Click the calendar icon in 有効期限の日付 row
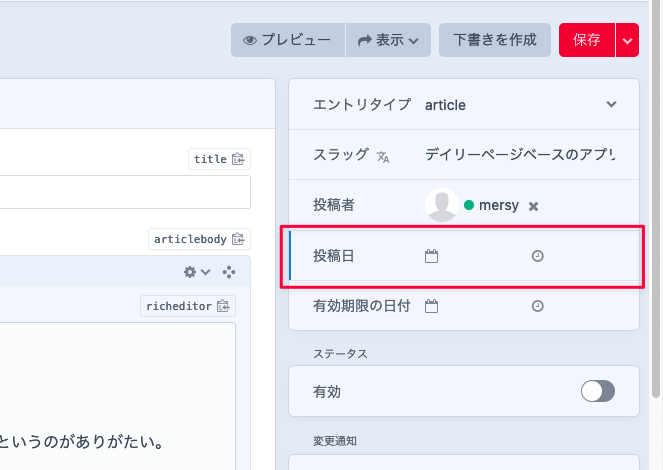Screen dimensions: 663x470 pos(432,306)
